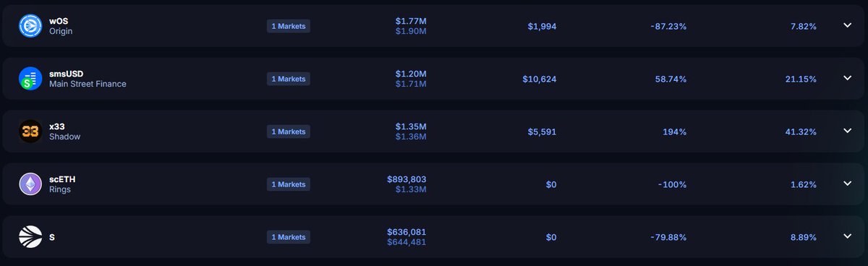Open 1 Markets badge for x33

(289, 132)
